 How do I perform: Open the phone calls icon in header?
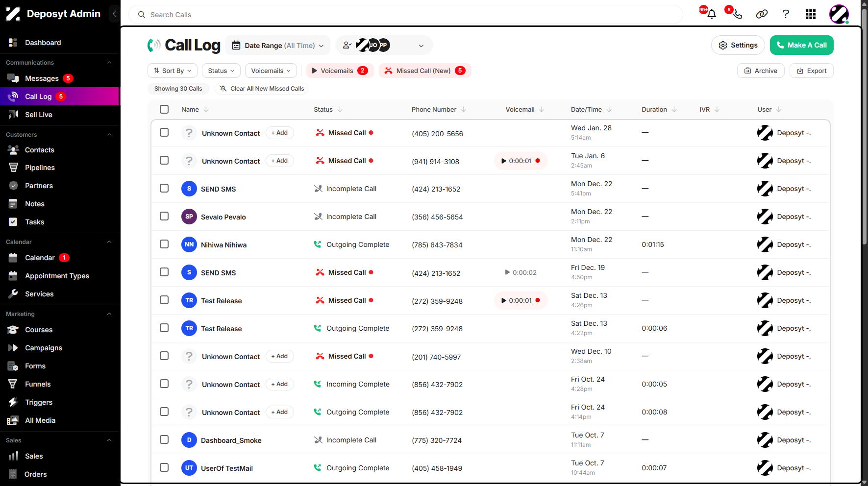[x=737, y=14]
